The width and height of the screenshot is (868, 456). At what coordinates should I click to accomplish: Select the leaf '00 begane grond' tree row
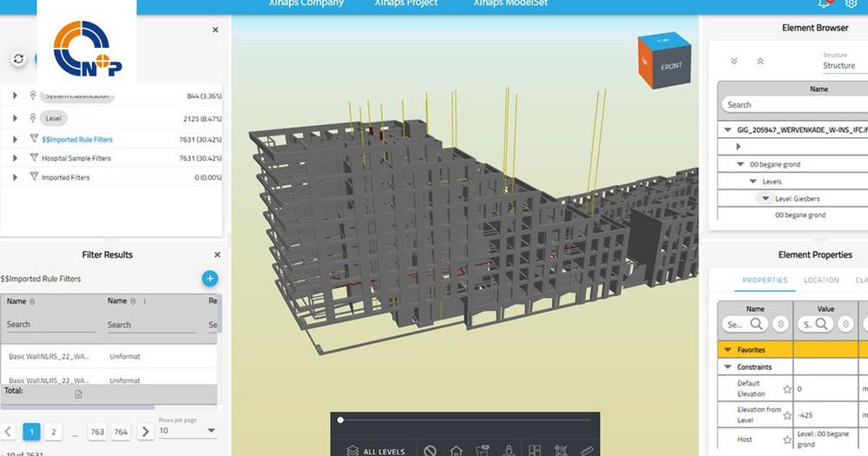point(800,215)
